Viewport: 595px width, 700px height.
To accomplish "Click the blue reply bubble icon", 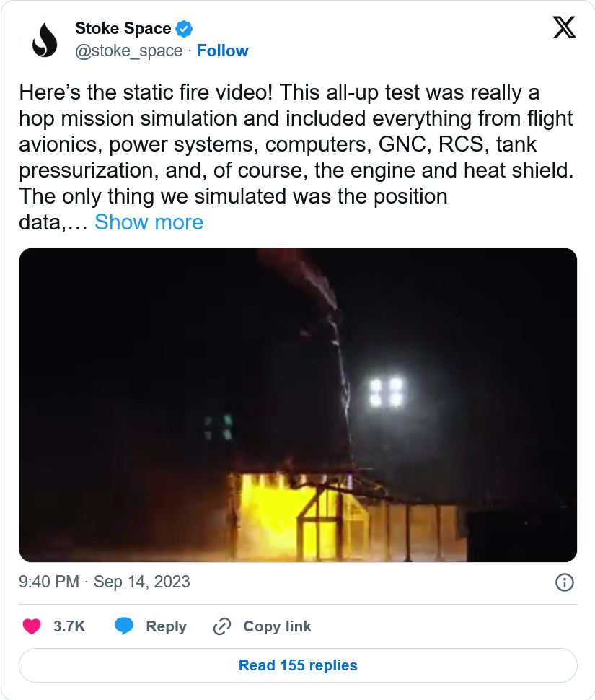I will [124, 626].
